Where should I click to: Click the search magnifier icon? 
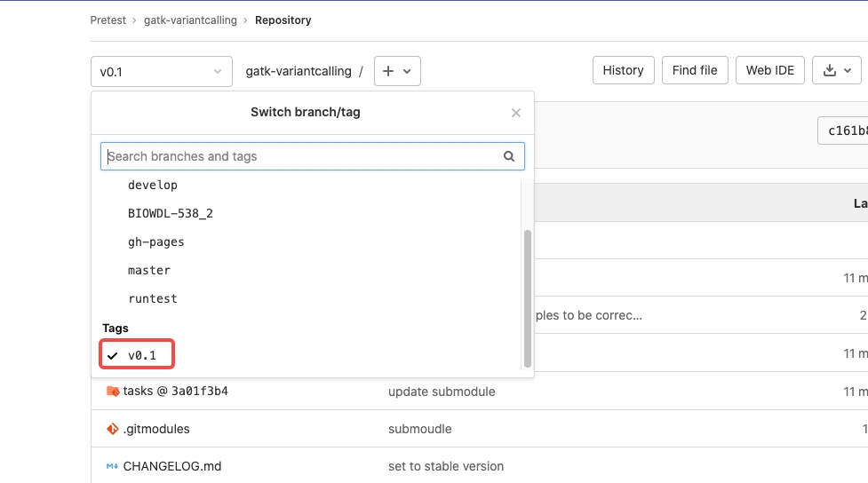(x=509, y=156)
